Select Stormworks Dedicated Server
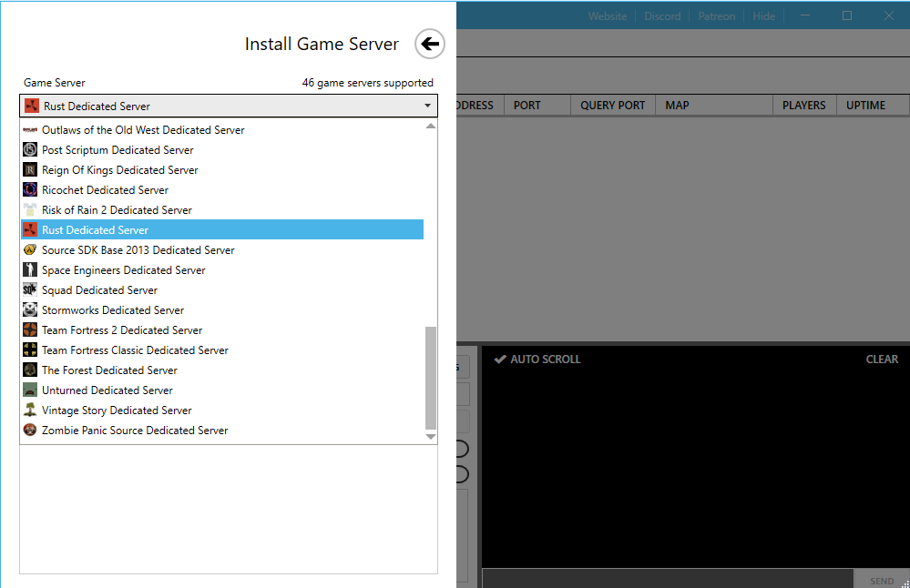This screenshot has width=910, height=588. (222, 309)
